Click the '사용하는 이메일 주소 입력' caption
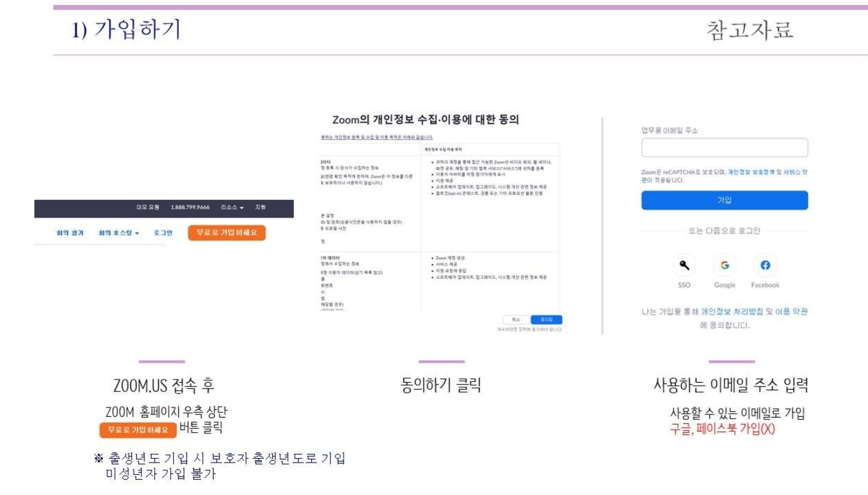Viewport: 868px width, 495px height. [731, 385]
